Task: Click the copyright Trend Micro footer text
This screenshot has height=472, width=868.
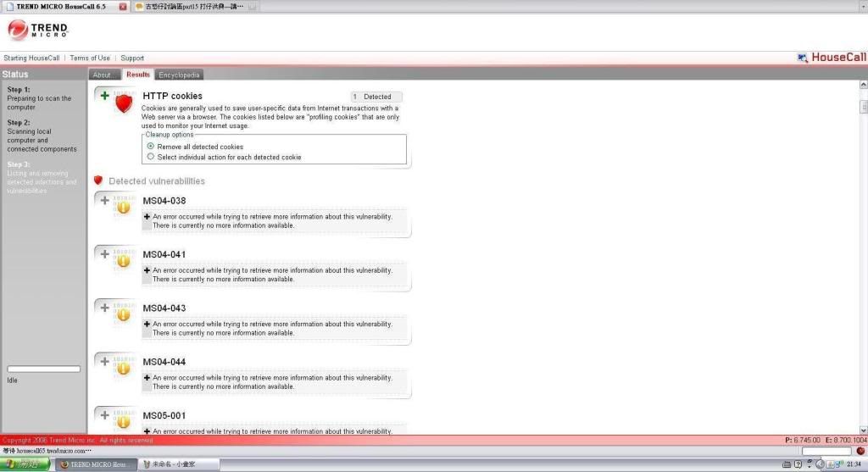Action: pos(77,441)
